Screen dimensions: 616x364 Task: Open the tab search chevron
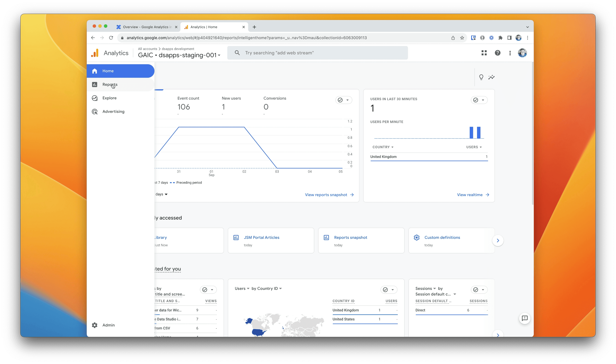(527, 27)
